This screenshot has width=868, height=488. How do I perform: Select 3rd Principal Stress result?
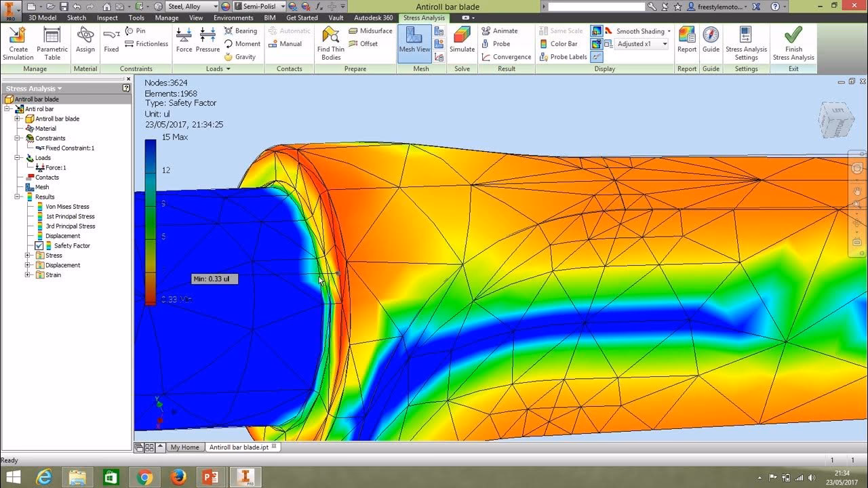pos(70,226)
